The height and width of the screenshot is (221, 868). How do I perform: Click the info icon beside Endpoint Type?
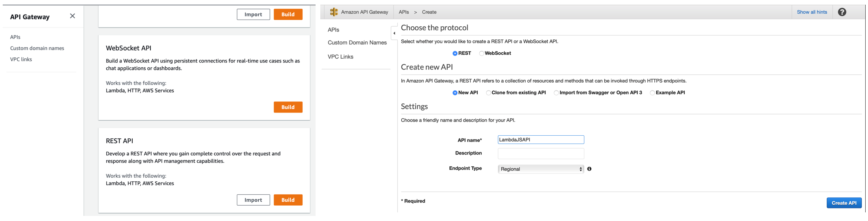click(x=589, y=169)
